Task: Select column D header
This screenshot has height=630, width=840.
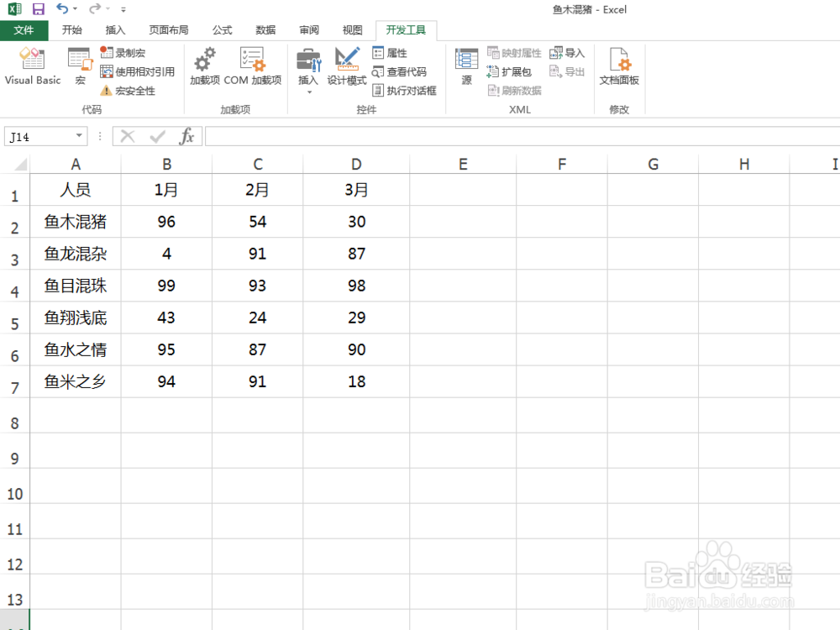Action: (x=356, y=164)
